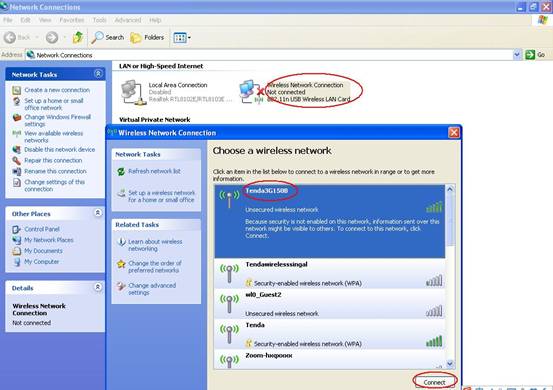Click the network list scroll-down arrow
This screenshot has width=553, height=390.
450,363
